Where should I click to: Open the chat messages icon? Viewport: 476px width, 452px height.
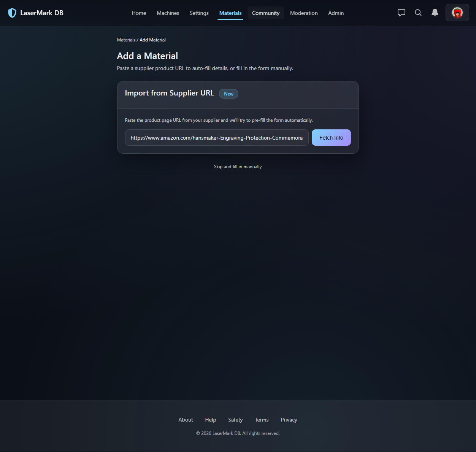[x=401, y=13]
